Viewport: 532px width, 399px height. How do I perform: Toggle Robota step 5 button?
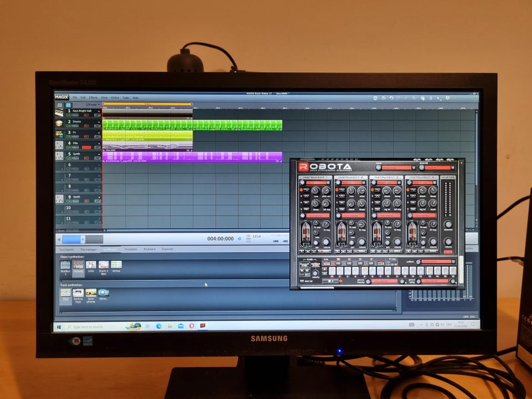(x=365, y=271)
